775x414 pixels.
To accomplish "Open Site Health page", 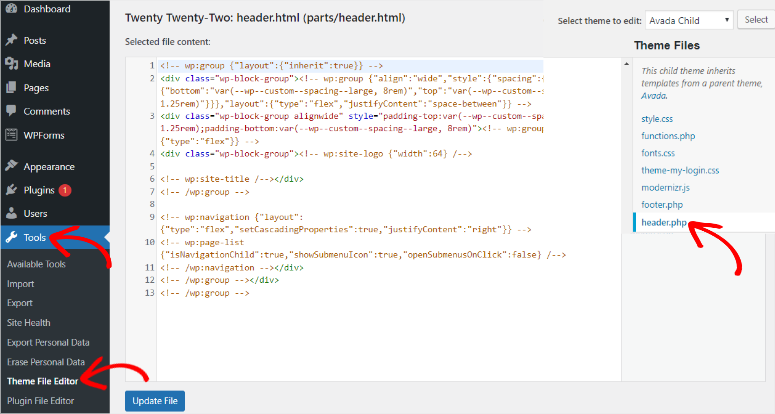I will (29, 323).
